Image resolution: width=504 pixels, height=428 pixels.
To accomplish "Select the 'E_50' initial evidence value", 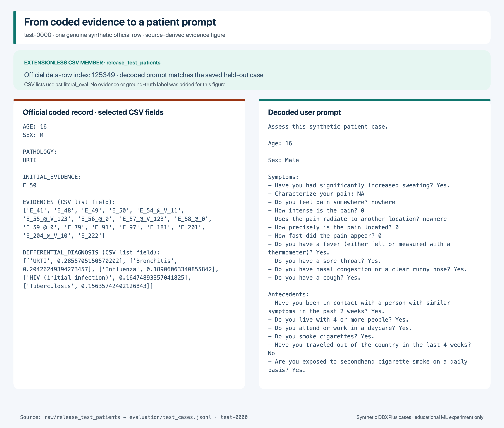I will (30, 185).
